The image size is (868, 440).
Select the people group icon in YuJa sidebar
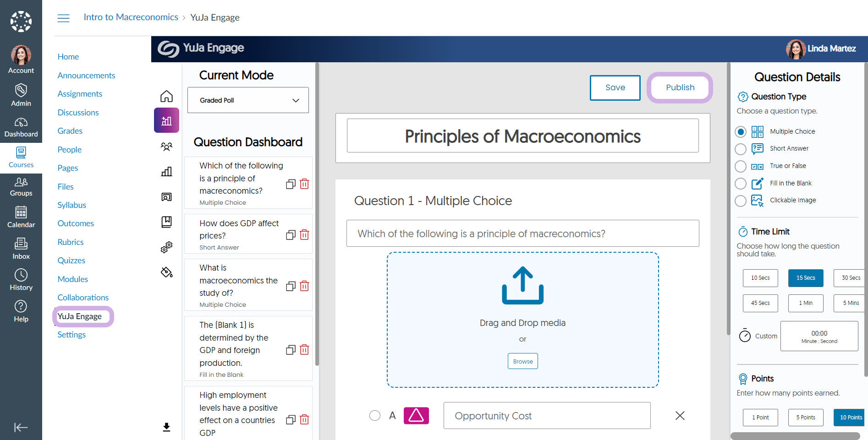coord(166,147)
